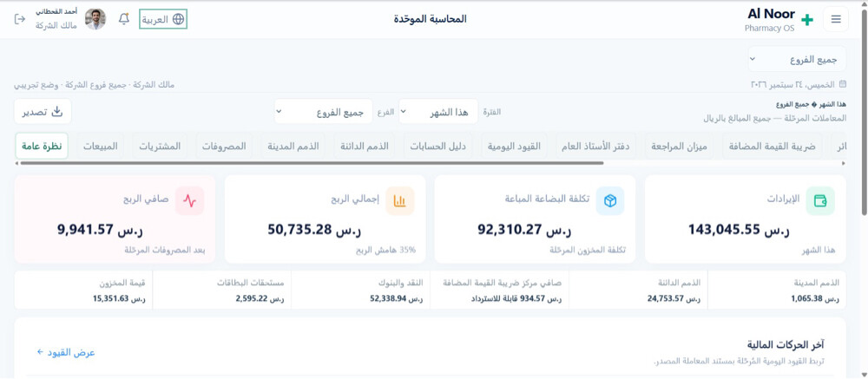
Task: Click the الذمم المدينة 1,065.38 stat
Action: 777,291
